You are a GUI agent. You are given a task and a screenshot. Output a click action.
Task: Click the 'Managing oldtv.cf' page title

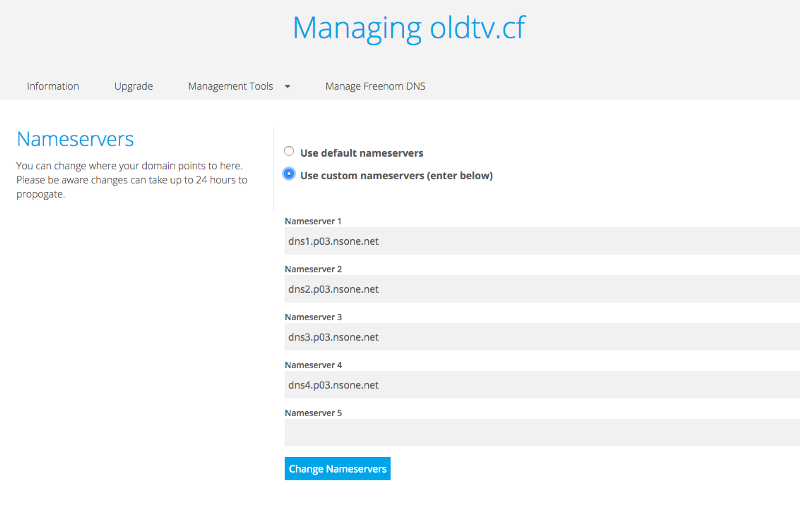[409, 28]
